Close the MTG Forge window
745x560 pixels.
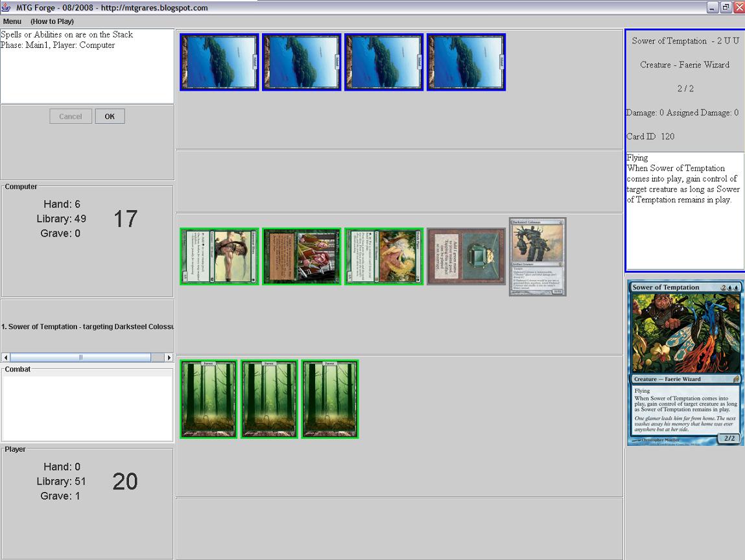pyautogui.click(x=739, y=8)
